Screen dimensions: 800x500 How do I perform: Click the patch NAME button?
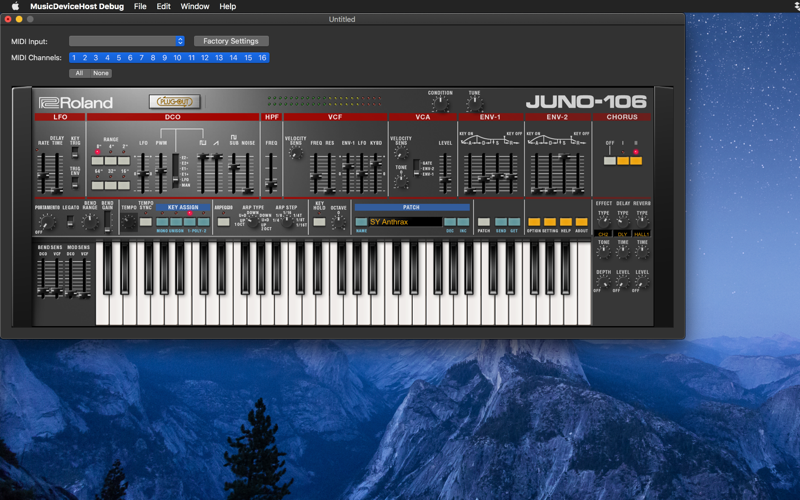(x=361, y=222)
